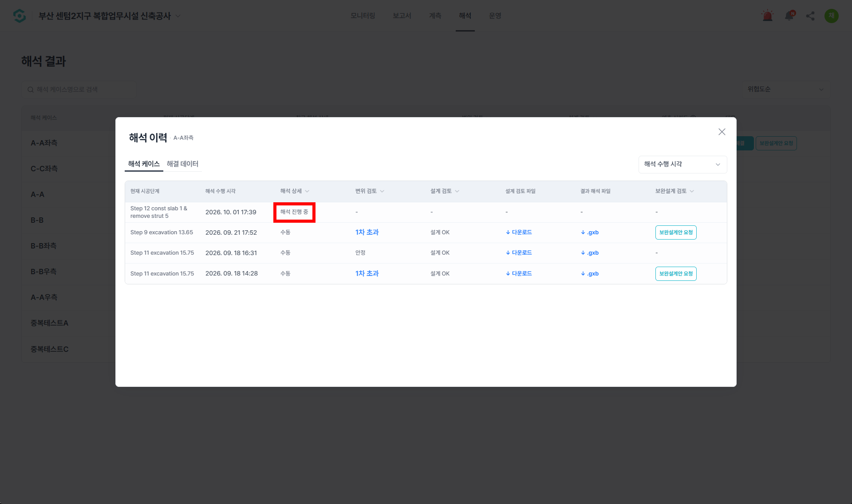Select Step 12 const slab row
The image size is (852, 504).
tap(426, 212)
